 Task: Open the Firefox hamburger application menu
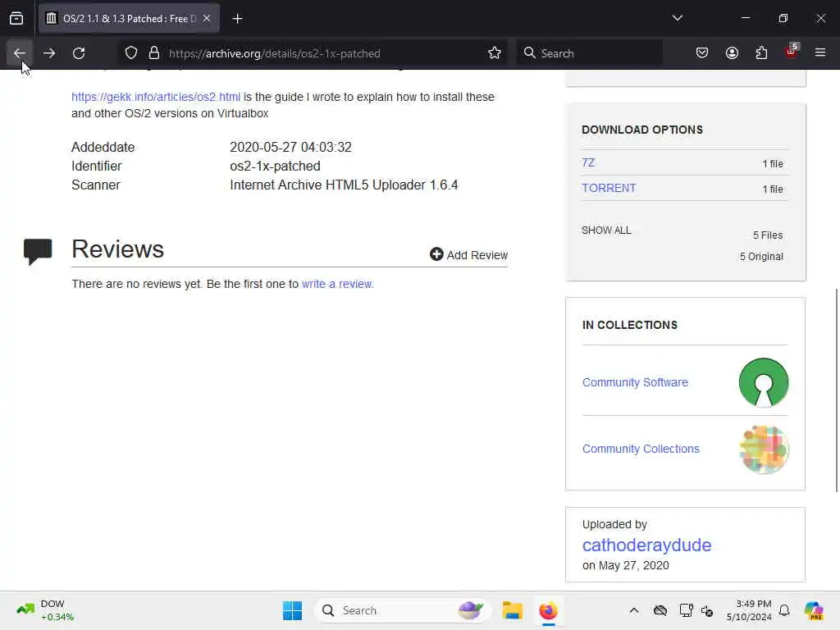pyautogui.click(x=820, y=53)
